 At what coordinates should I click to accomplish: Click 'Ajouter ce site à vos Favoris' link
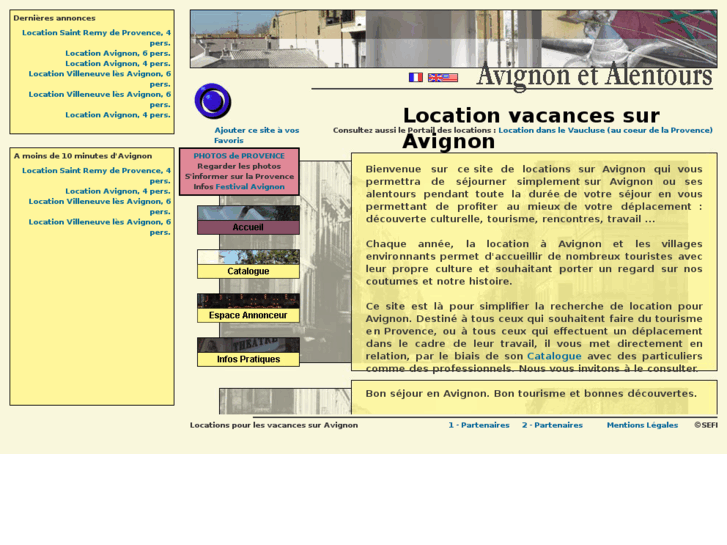[x=256, y=135]
